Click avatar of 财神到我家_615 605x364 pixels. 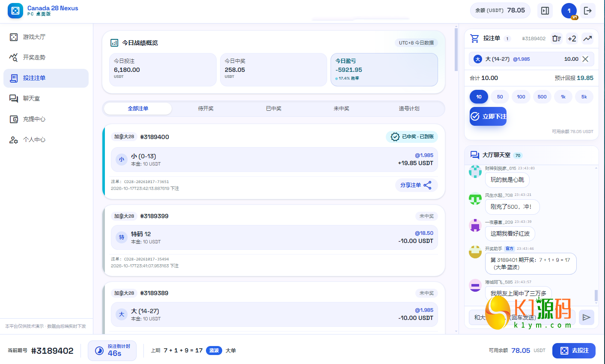pos(475,172)
